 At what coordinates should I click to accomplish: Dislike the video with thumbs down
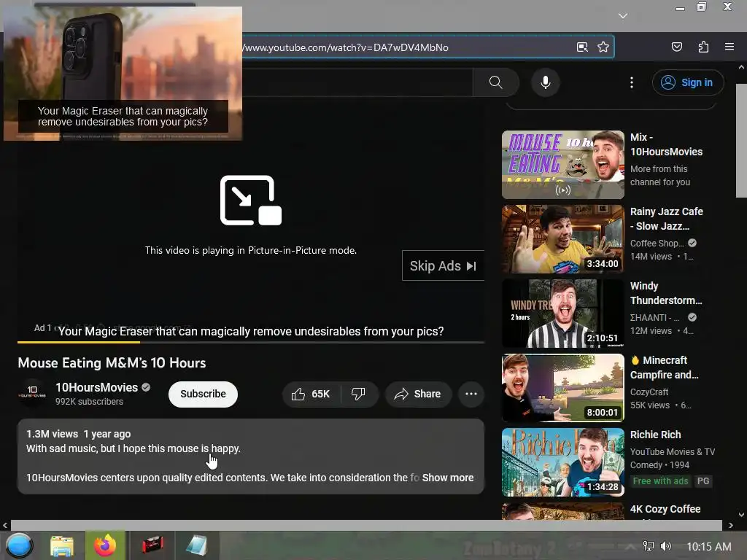(359, 394)
